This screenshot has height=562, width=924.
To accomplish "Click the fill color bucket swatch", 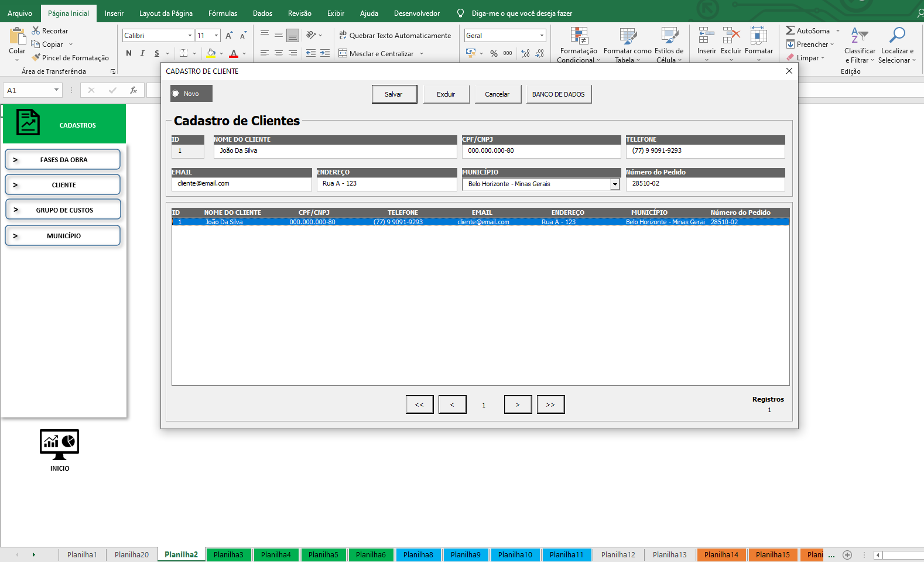I will click(211, 53).
